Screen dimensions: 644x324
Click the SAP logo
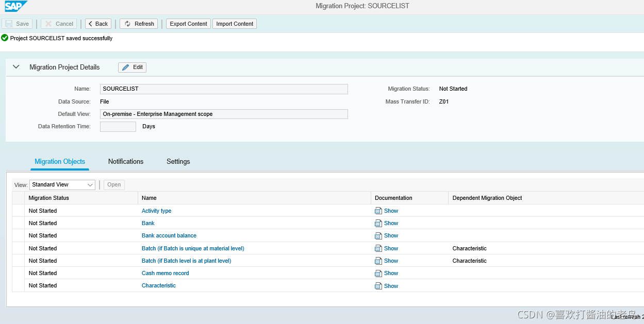point(15,7)
